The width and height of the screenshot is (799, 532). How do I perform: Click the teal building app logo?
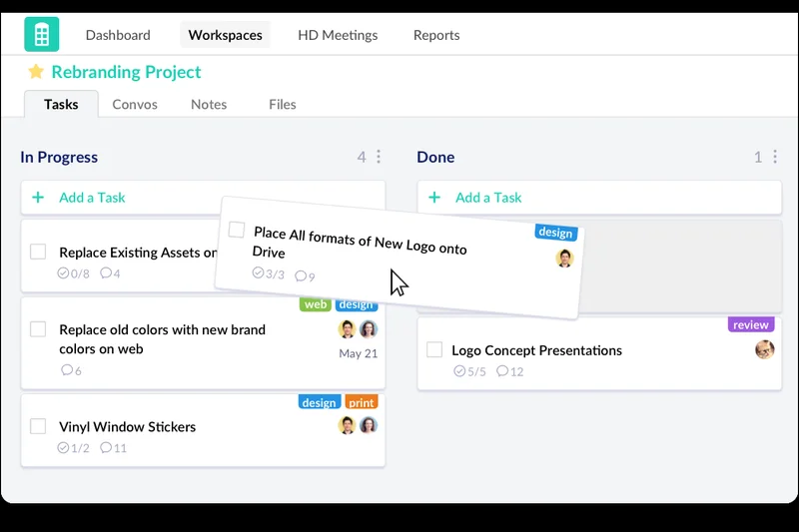[42, 35]
